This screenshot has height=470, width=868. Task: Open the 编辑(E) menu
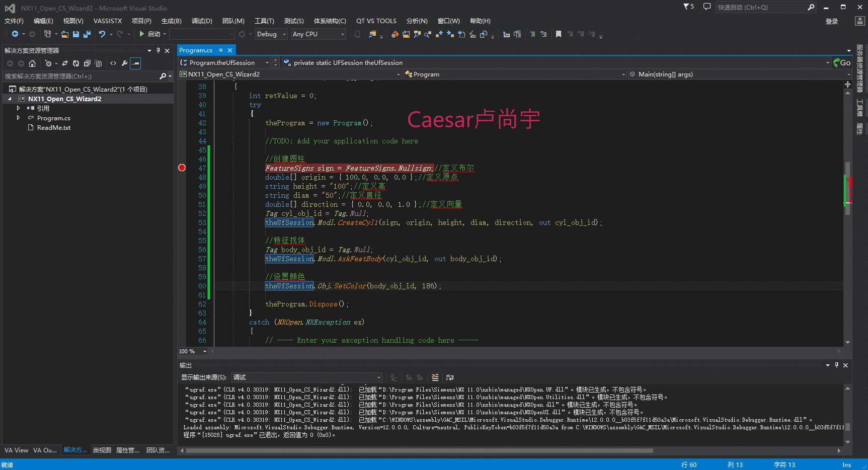click(x=43, y=21)
